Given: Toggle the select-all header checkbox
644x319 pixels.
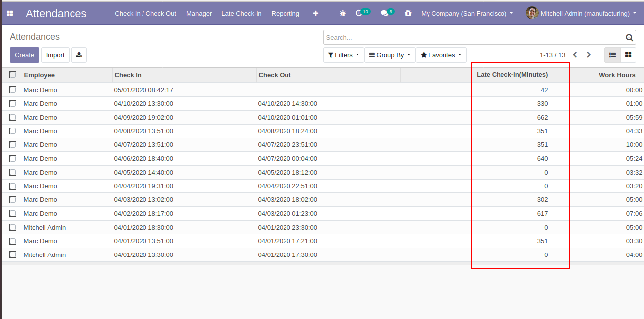Looking at the screenshot, I should tap(13, 75).
